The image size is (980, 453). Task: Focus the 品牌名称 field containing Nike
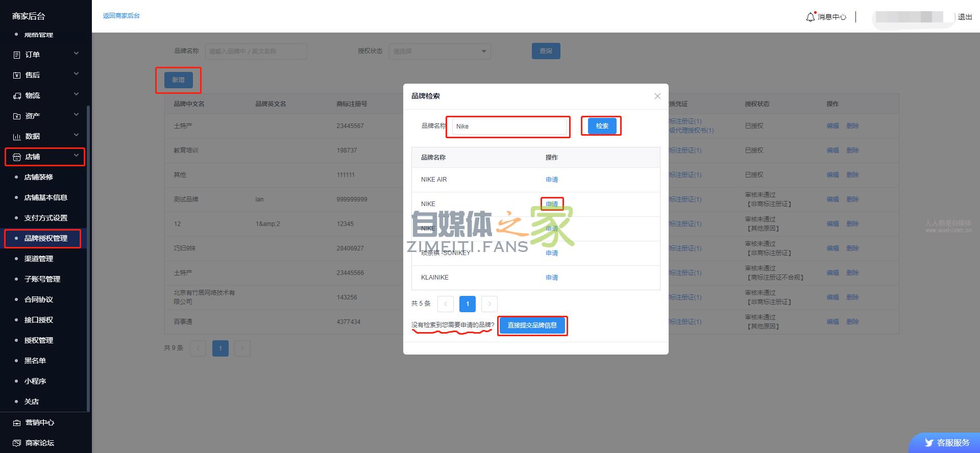pyautogui.click(x=509, y=127)
